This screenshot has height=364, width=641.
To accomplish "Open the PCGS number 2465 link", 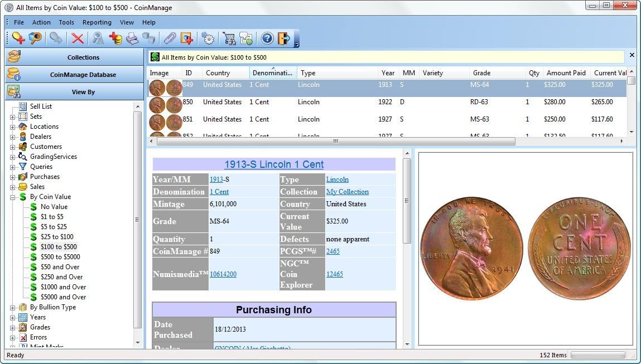I will [x=332, y=251].
